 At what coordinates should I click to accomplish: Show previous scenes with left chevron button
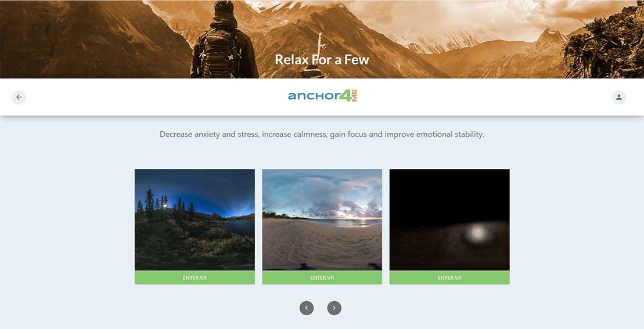[307, 308]
